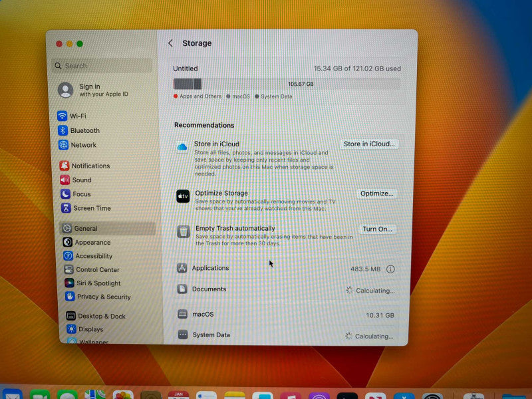
Task: Focus the Search field in sidebar
Action: tap(102, 66)
